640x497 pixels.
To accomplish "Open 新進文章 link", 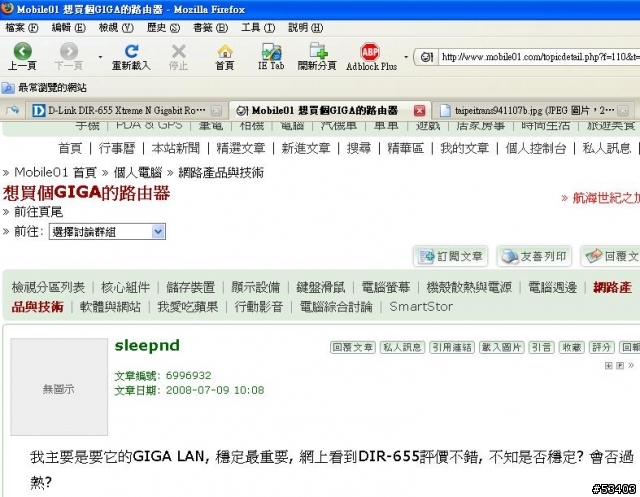I will [306, 148].
